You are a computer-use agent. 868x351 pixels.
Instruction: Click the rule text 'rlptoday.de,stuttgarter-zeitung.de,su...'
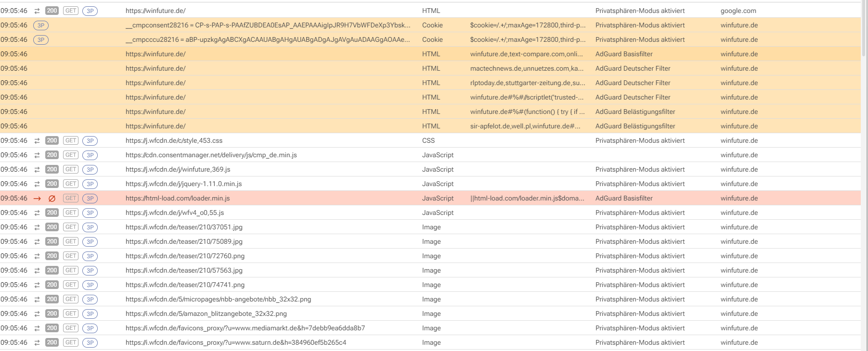click(x=528, y=83)
